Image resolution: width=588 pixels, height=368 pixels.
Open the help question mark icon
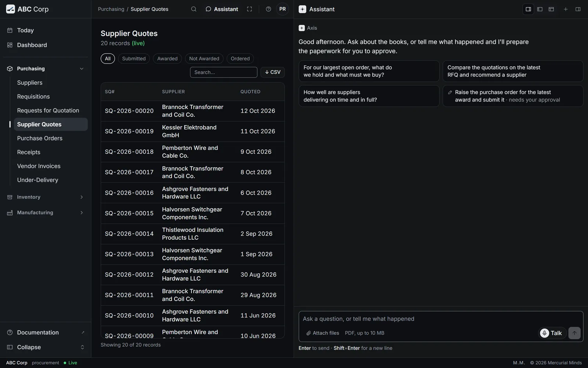pos(269,9)
